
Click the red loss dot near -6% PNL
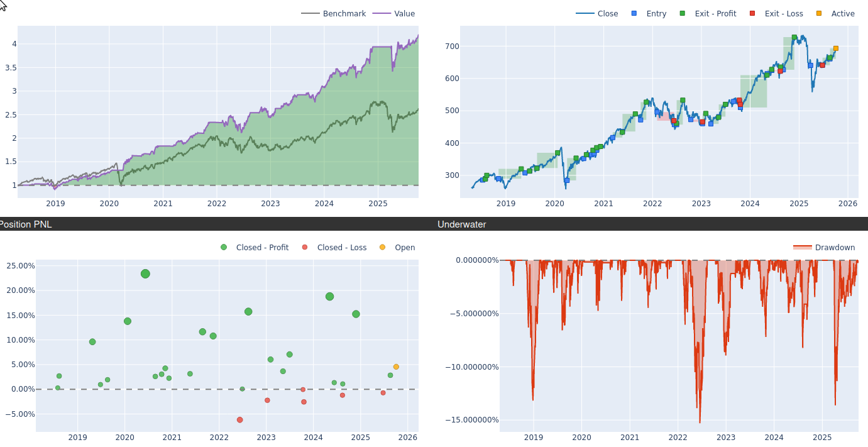(x=239, y=419)
